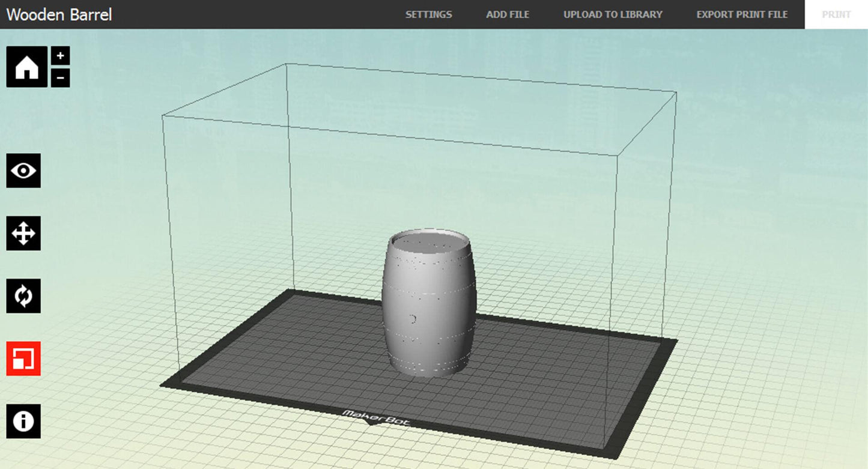Click Add File in the top bar

point(508,14)
